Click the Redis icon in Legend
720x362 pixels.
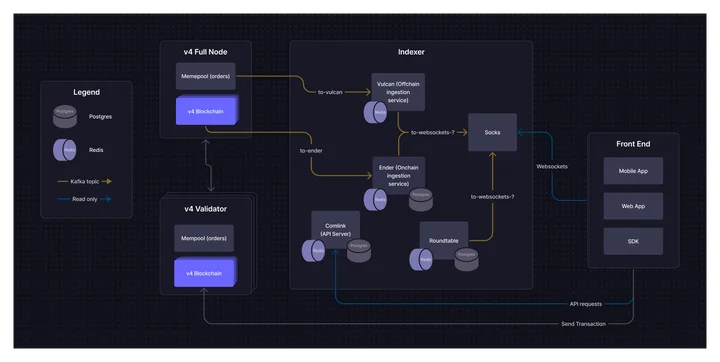(65, 150)
